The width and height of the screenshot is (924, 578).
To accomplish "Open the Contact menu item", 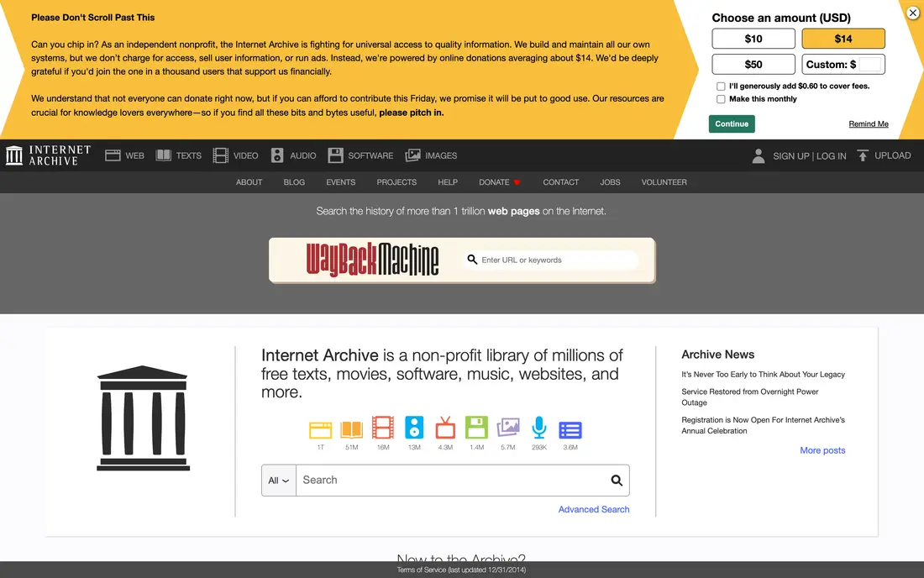I will point(561,182).
